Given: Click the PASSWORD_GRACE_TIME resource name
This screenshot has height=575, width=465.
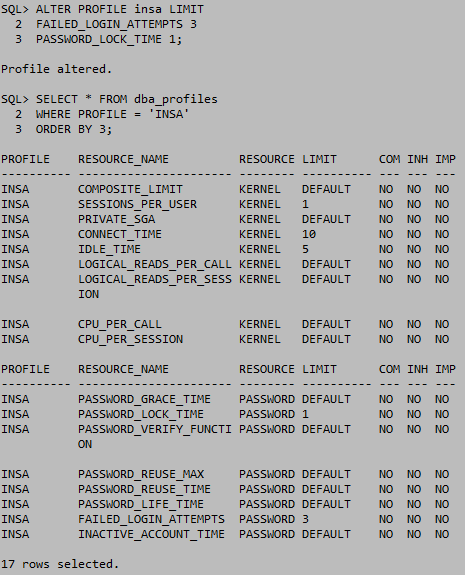Looking at the screenshot, I should click(144, 399).
